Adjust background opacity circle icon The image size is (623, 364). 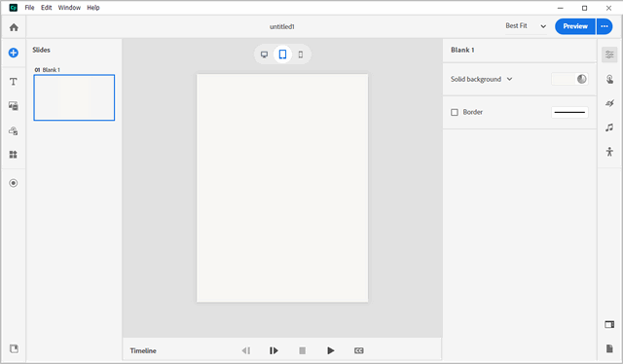(582, 79)
